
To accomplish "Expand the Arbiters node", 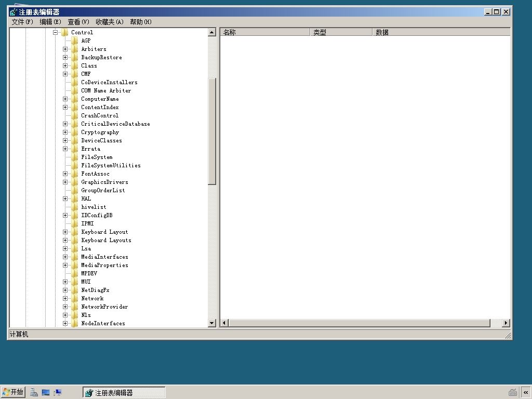I will [65, 49].
